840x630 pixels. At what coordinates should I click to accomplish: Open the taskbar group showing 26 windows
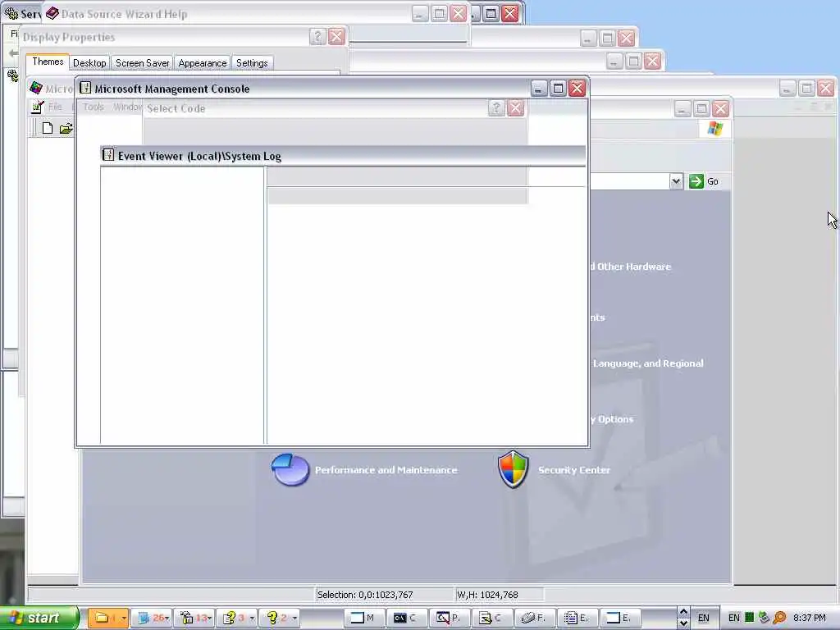coord(151,618)
